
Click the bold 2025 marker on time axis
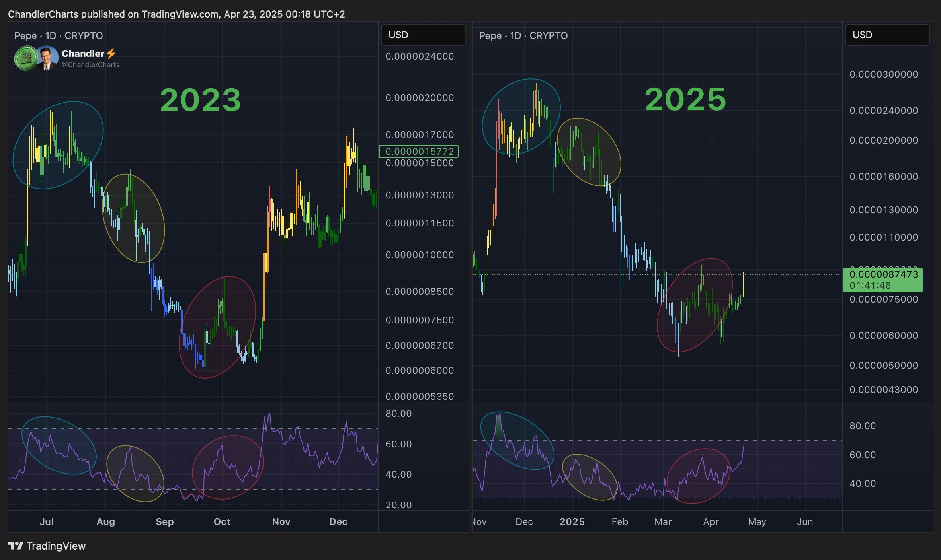pos(572,522)
